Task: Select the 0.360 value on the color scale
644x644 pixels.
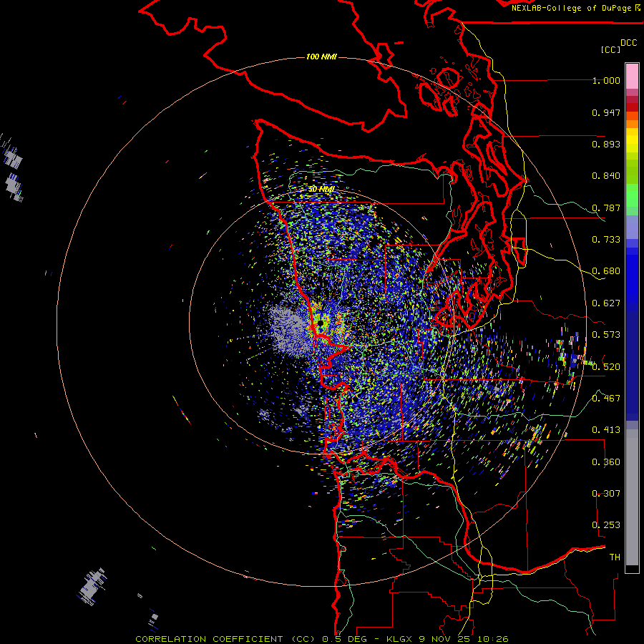Action: [606, 462]
